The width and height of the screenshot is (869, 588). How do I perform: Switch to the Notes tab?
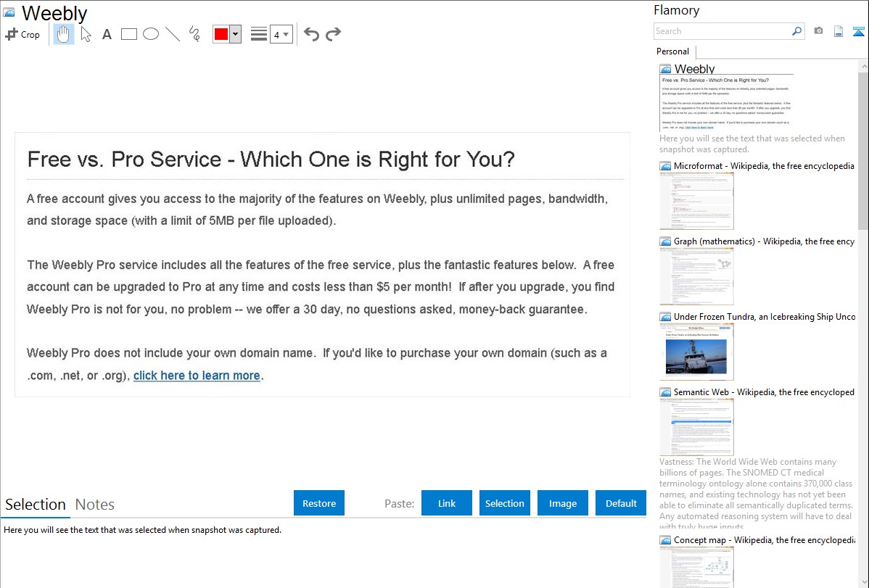coord(95,505)
